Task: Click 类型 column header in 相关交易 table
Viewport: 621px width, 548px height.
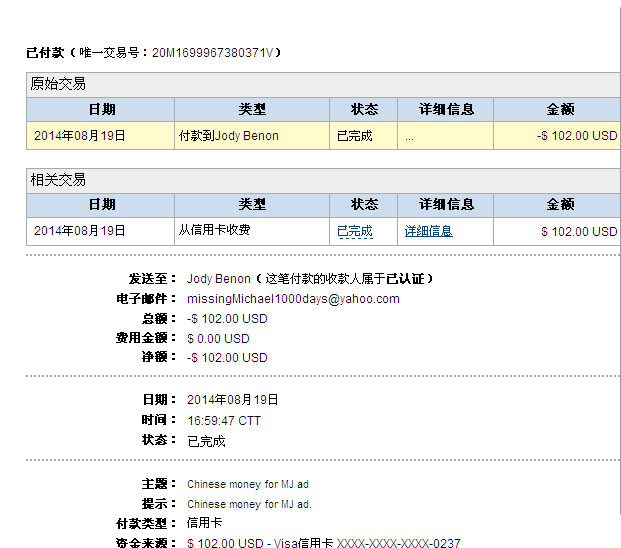Action: [x=252, y=204]
